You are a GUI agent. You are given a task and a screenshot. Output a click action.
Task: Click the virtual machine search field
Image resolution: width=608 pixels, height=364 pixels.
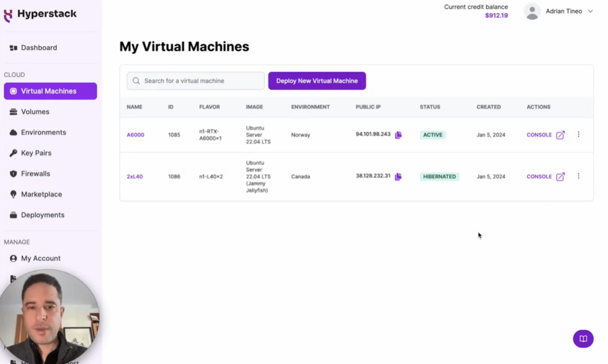point(195,81)
